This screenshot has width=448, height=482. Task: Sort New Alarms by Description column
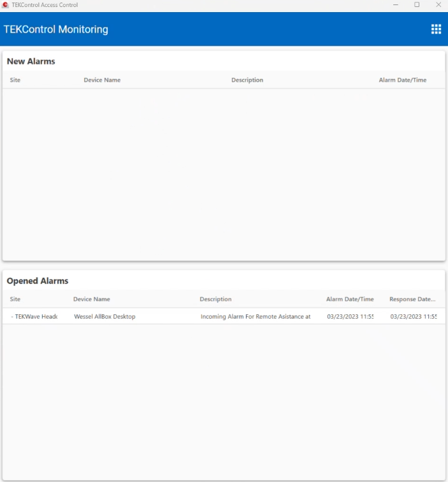[247, 80]
